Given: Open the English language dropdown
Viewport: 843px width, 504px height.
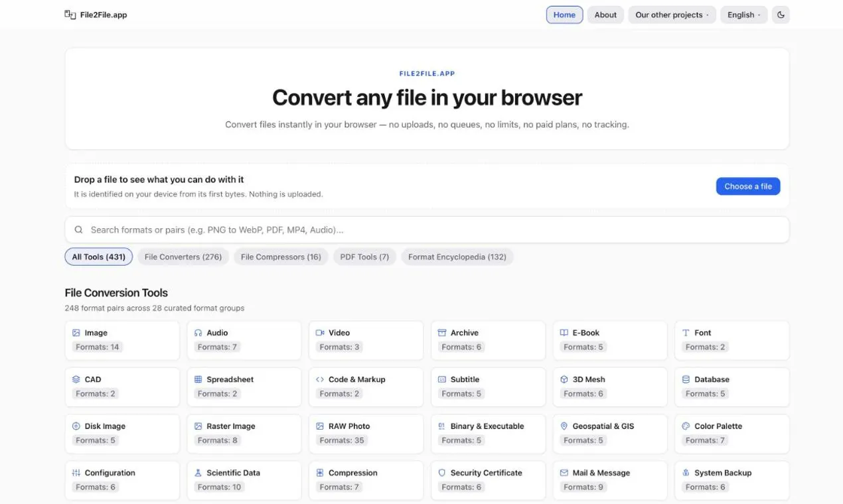Looking at the screenshot, I should [x=743, y=15].
